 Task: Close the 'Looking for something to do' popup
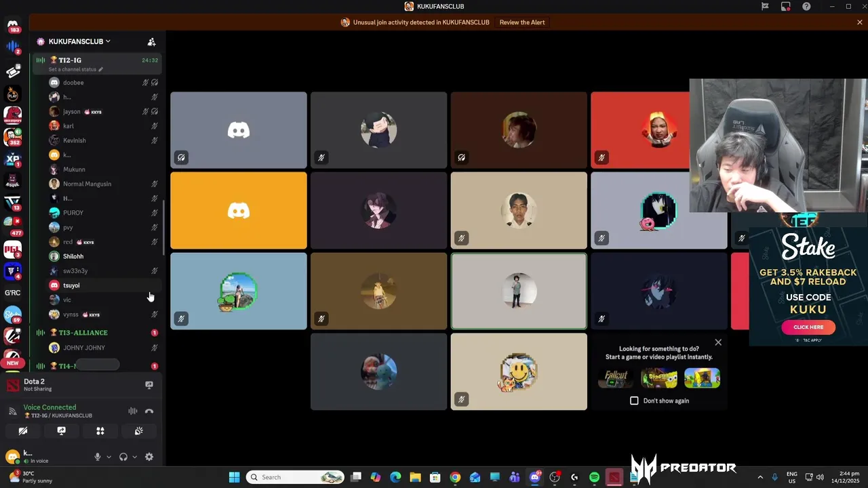(718, 342)
